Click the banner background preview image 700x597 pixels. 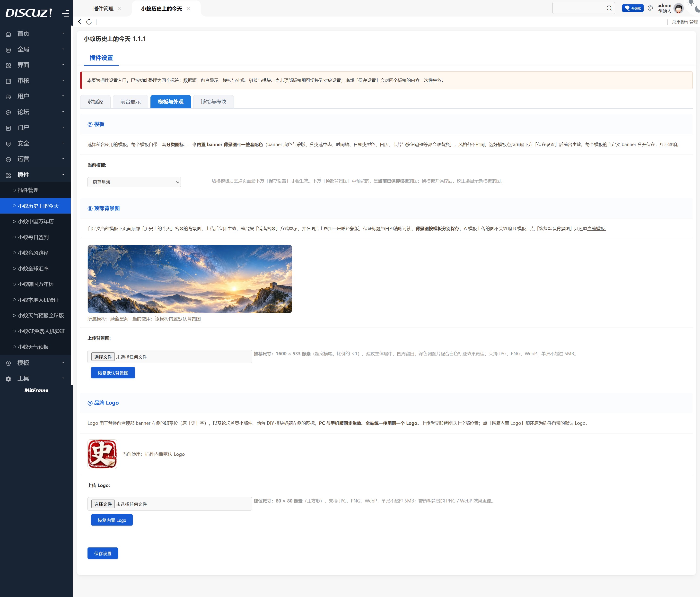tap(190, 279)
